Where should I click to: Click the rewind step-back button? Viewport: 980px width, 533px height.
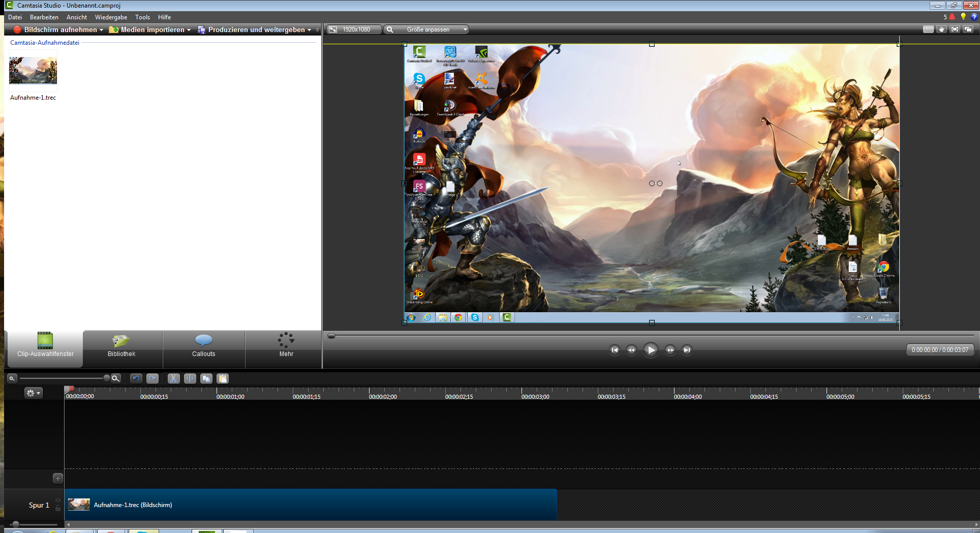tap(631, 350)
